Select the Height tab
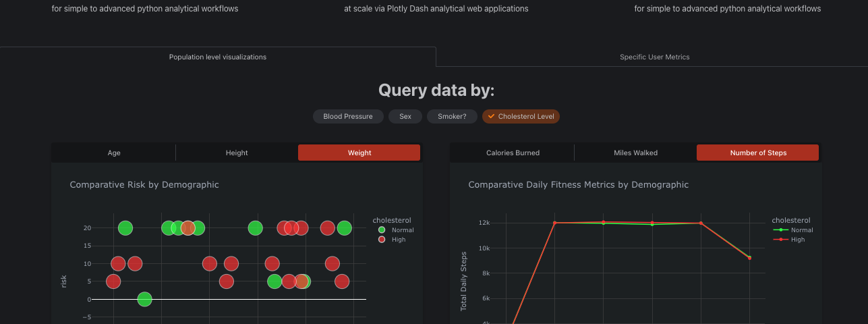Viewport: 868px width, 324px height. click(237, 153)
